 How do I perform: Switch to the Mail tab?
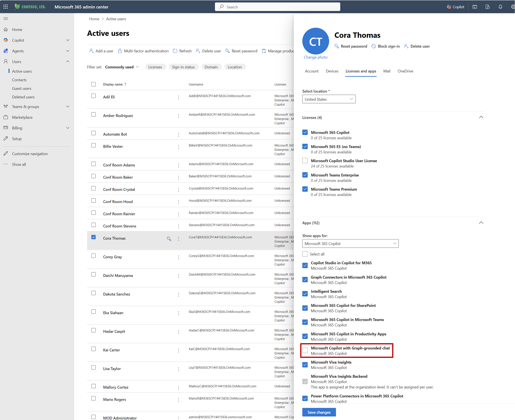387,71
